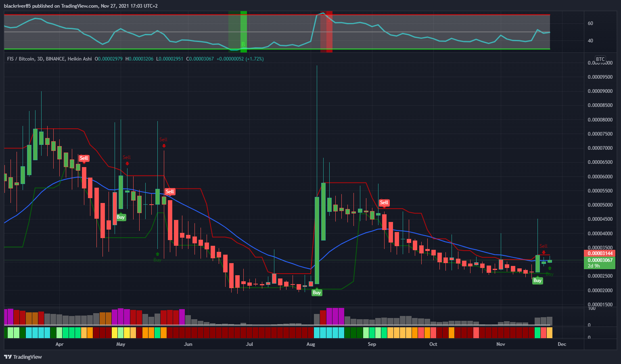Select the boxed Buy marker at start of May
Image resolution: width=621 pixels, height=364 pixels.
(x=121, y=217)
